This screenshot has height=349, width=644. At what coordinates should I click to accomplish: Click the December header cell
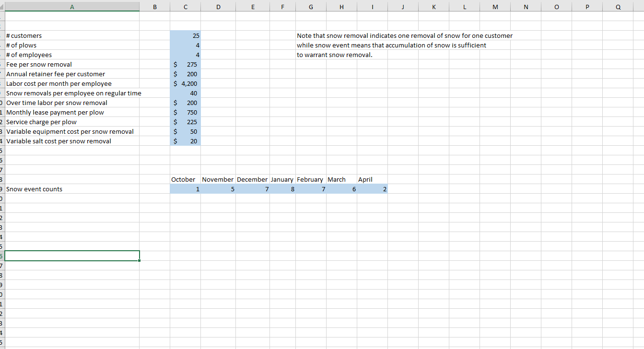[252, 179]
